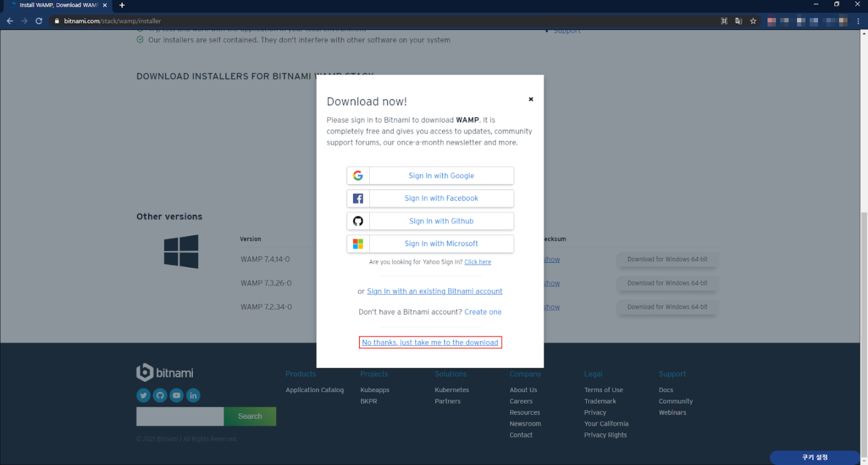Close the Download now dialog

click(x=531, y=99)
